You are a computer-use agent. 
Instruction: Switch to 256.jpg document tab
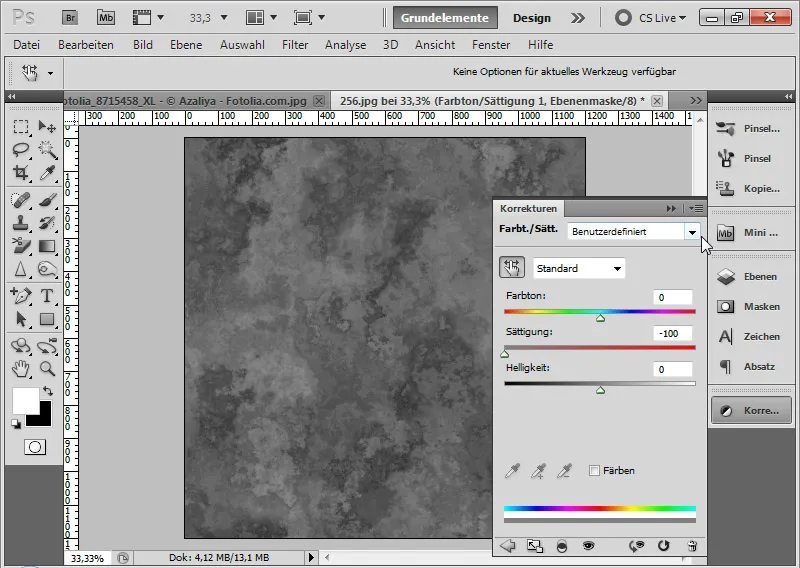click(492, 101)
